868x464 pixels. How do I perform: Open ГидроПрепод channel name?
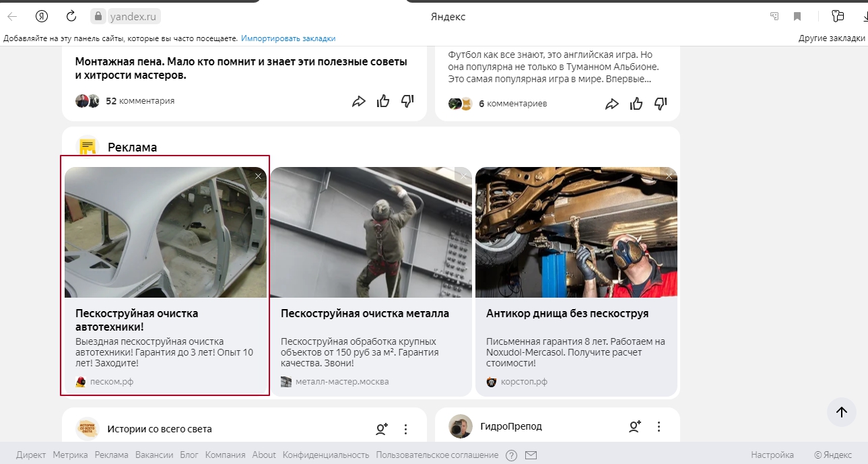[x=511, y=426]
